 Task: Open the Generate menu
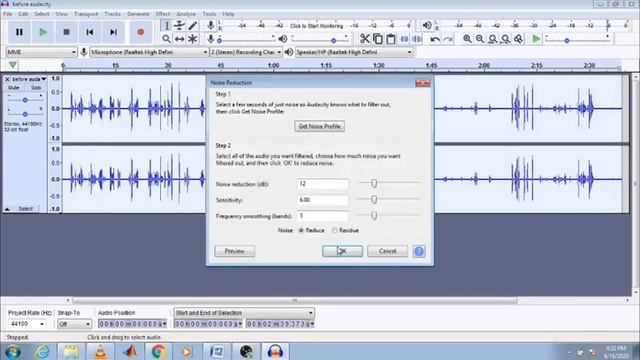pos(138,14)
